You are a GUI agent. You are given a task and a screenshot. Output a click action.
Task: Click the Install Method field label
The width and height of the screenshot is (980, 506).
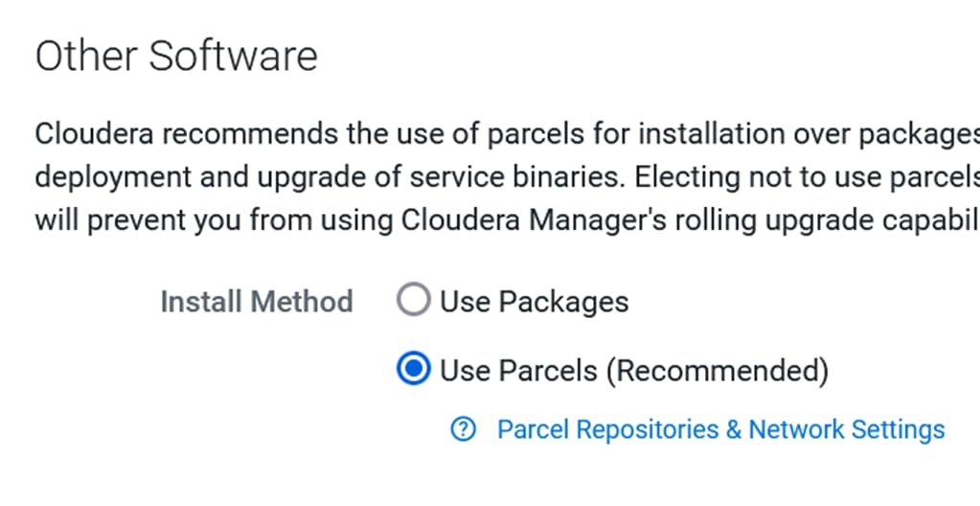coord(257,302)
